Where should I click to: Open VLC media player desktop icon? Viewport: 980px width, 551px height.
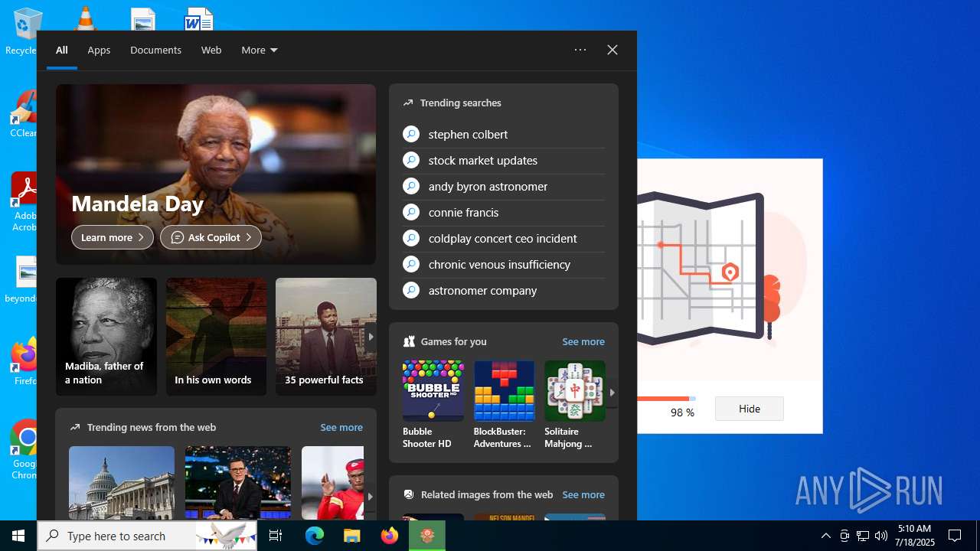pos(84,18)
